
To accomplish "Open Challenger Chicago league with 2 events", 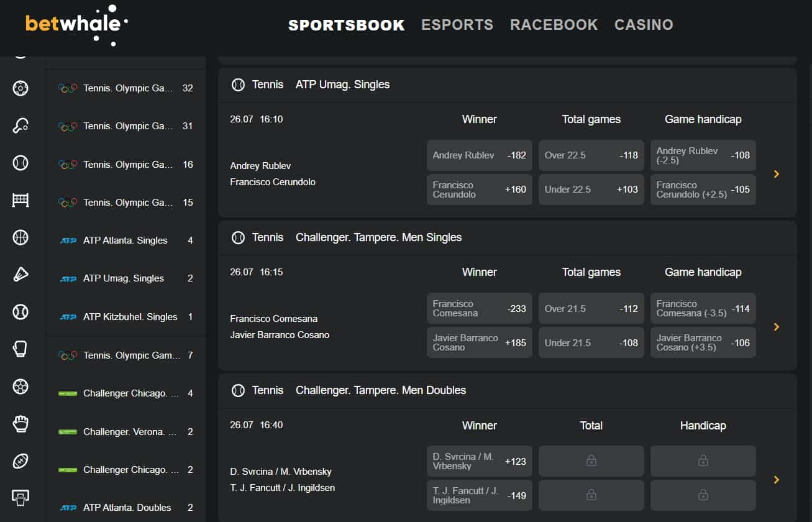I will pos(125,470).
